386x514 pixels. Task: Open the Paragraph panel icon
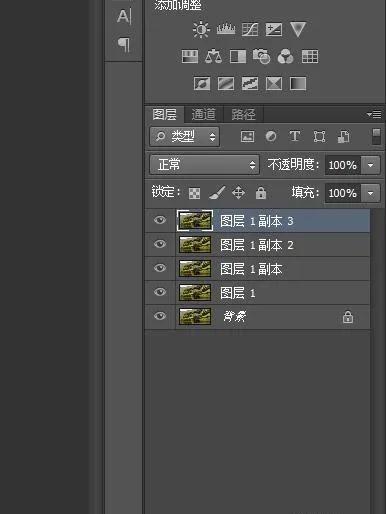(124, 44)
